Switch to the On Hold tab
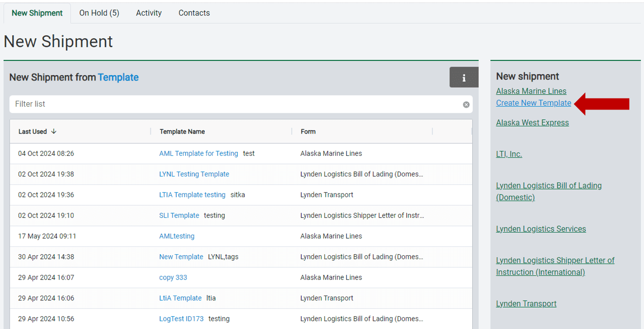Viewport: 644px width, 329px height. click(99, 13)
